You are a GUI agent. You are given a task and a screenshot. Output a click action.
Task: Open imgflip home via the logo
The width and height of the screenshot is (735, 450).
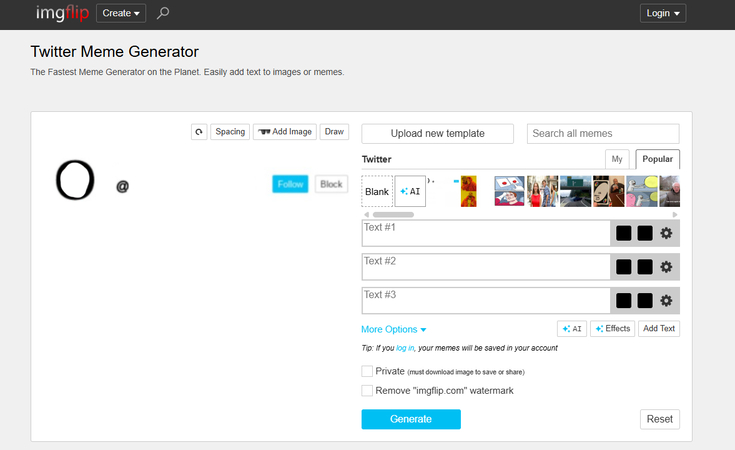tap(62, 13)
